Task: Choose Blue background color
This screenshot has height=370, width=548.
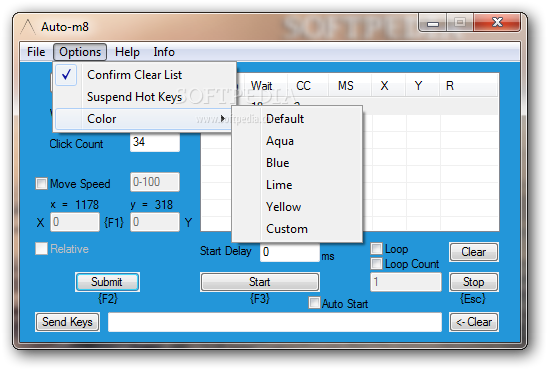Action: [297, 163]
